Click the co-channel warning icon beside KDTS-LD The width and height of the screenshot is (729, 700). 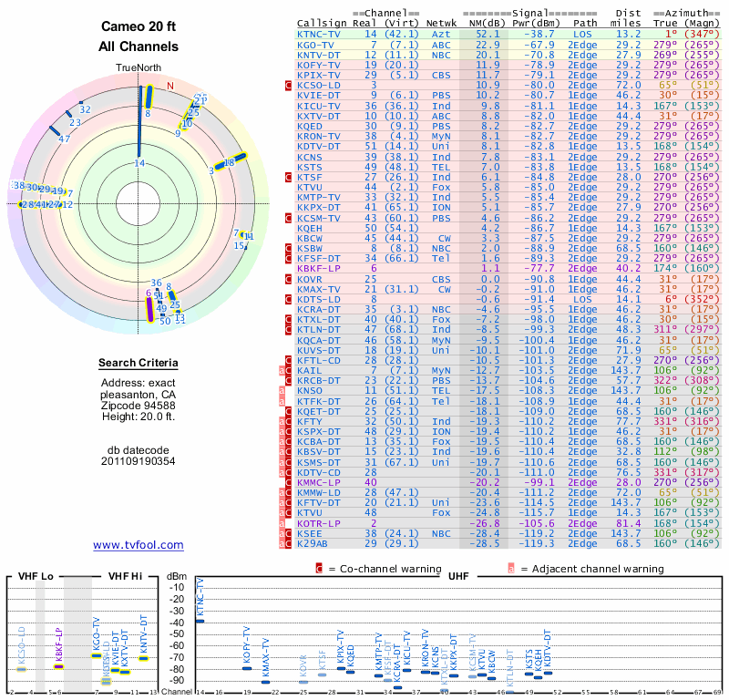(x=288, y=299)
